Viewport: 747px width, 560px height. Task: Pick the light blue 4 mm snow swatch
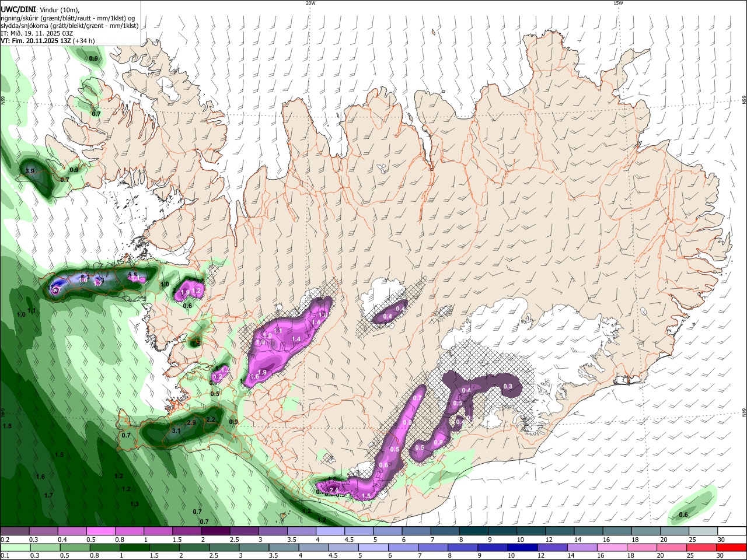[330, 531]
